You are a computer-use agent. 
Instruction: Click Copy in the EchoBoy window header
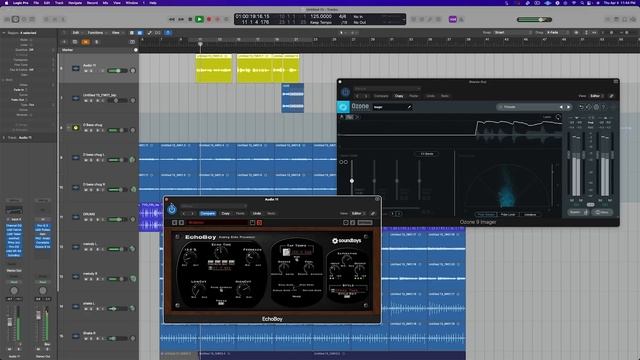[x=225, y=213]
